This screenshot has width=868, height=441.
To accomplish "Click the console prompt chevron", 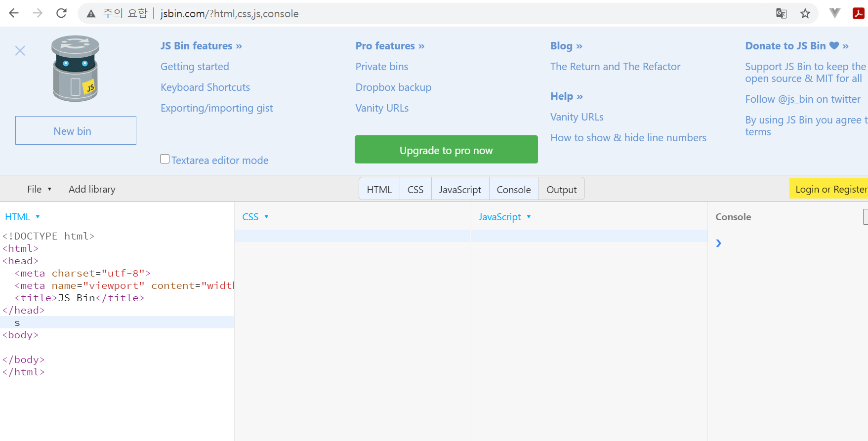I will 719,243.
